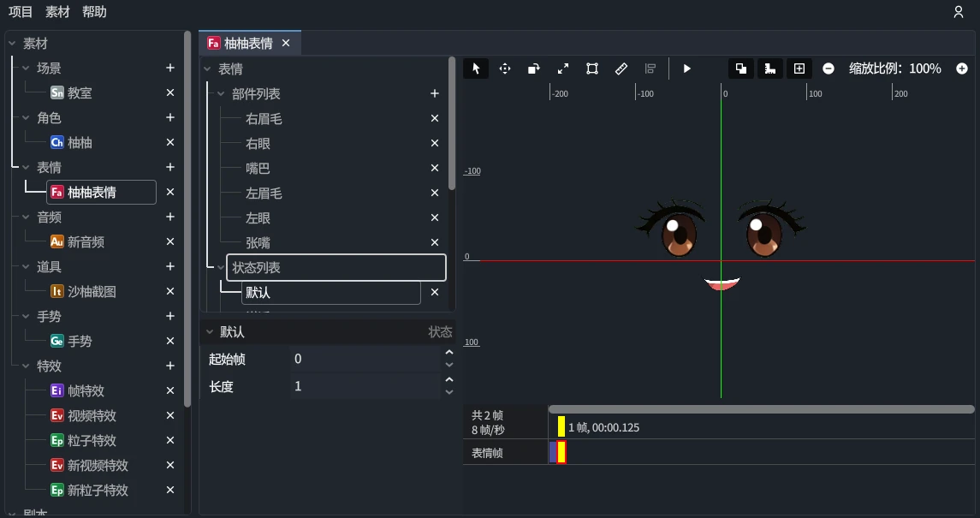Image resolution: width=980 pixels, height=518 pixels.
Task: Open the 帮助 menu
Action: click(94, 12)
